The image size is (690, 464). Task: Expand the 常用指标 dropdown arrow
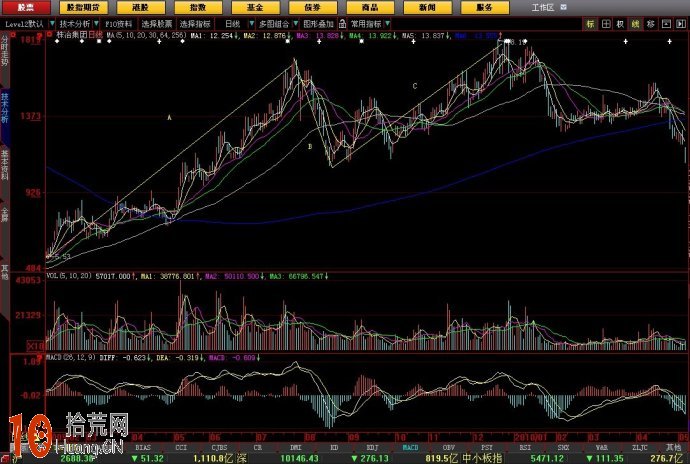387,24
